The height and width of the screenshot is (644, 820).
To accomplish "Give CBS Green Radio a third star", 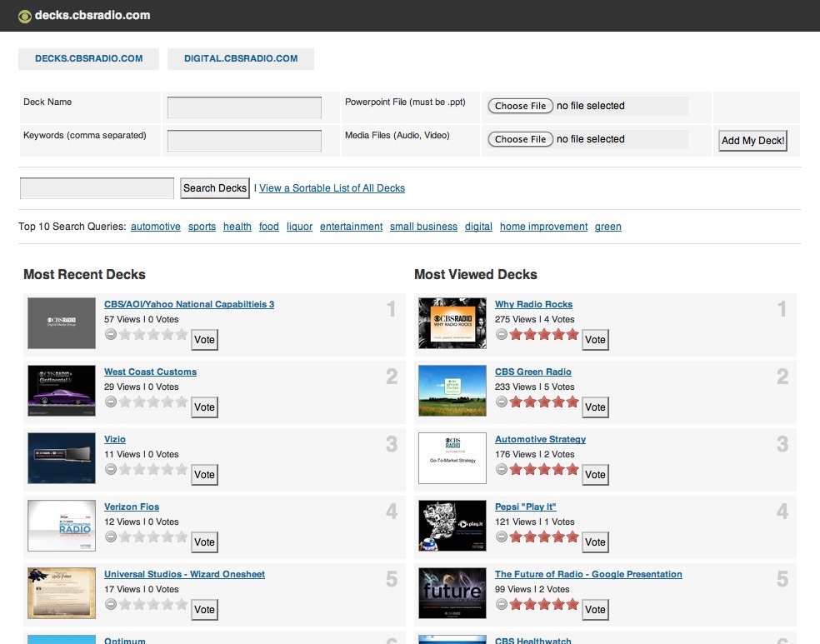I will 543,402.
